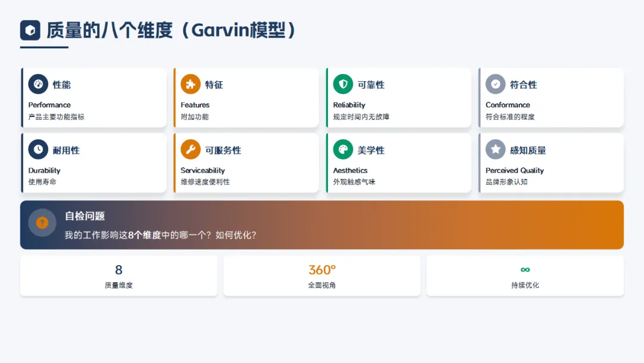Click the 自检问题 banner heading
The height and width of the screenshot is (363, 644).
(x=85, y=216)
